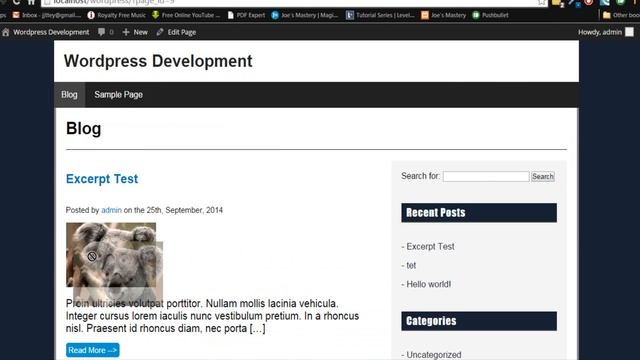Open Excerpt Test in Recent Posts
The height and width of the screenshot is (360, 640).
coord(430,247)
